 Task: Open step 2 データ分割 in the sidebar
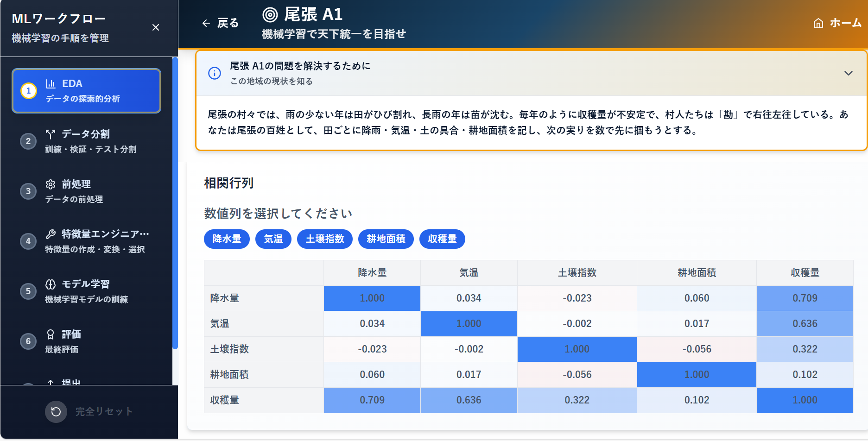87,141
